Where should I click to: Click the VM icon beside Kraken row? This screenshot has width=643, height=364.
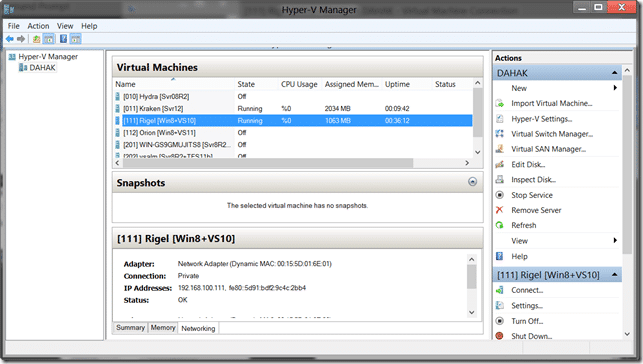coord(118,109)
